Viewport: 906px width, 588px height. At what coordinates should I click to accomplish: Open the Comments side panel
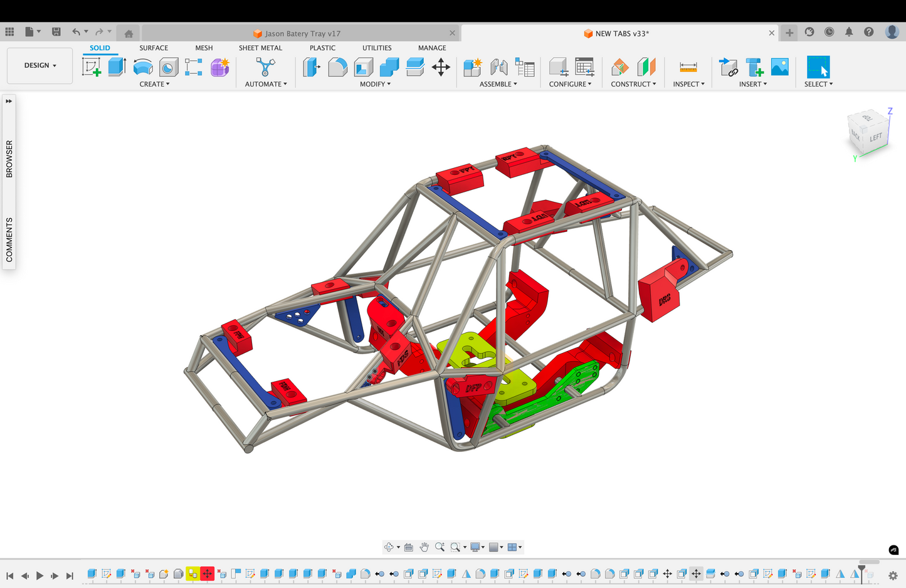coord(9,239)
